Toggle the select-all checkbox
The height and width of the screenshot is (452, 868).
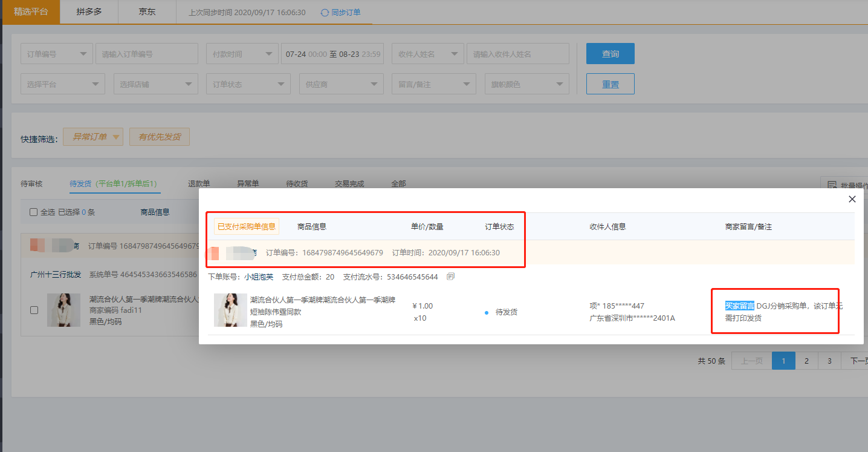click(x=34, y=212)
